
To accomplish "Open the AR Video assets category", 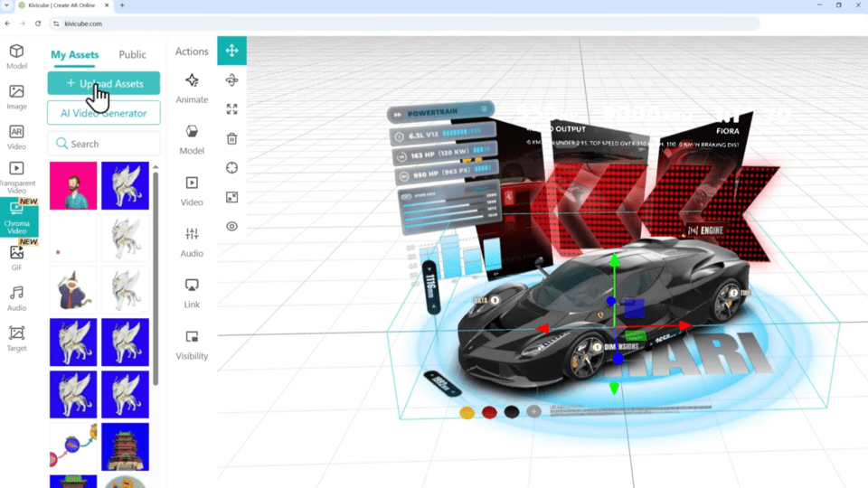I will click(x=16, y=137).
